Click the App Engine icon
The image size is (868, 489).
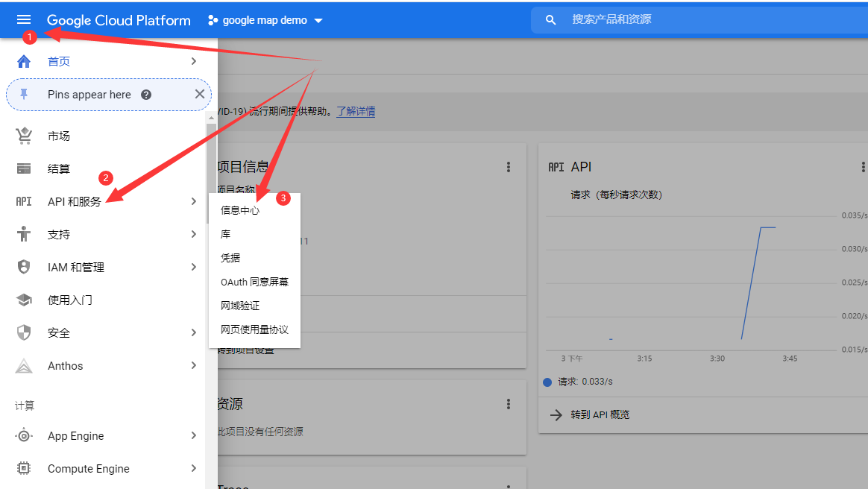24,435
